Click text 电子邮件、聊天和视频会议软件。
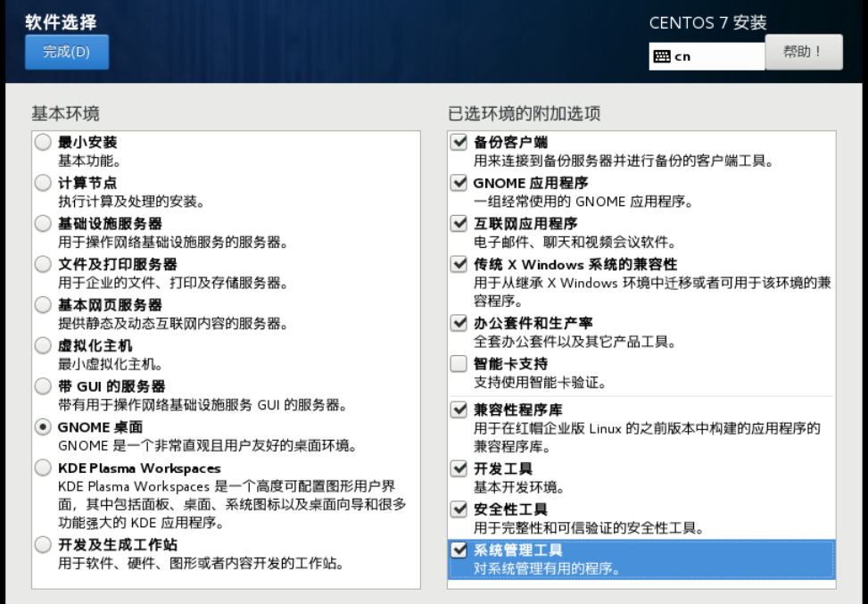 tap(575, 243)
